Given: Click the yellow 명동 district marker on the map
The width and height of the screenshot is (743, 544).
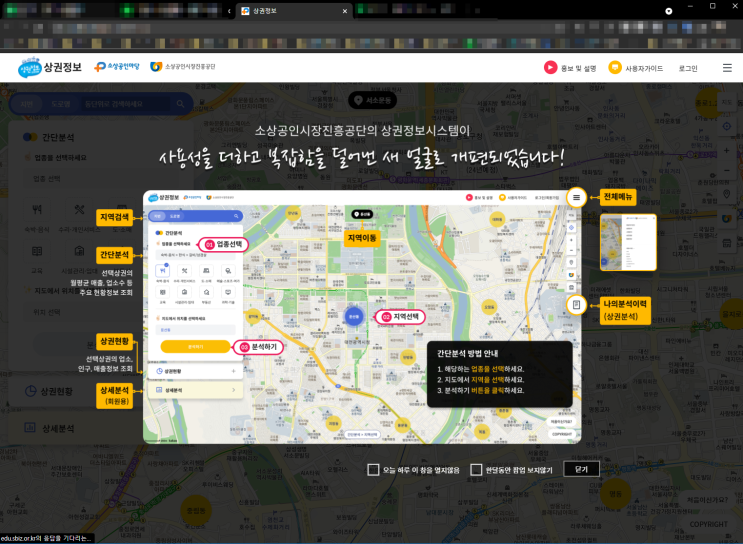Looking at the screenshot, I should coord(615,494).
